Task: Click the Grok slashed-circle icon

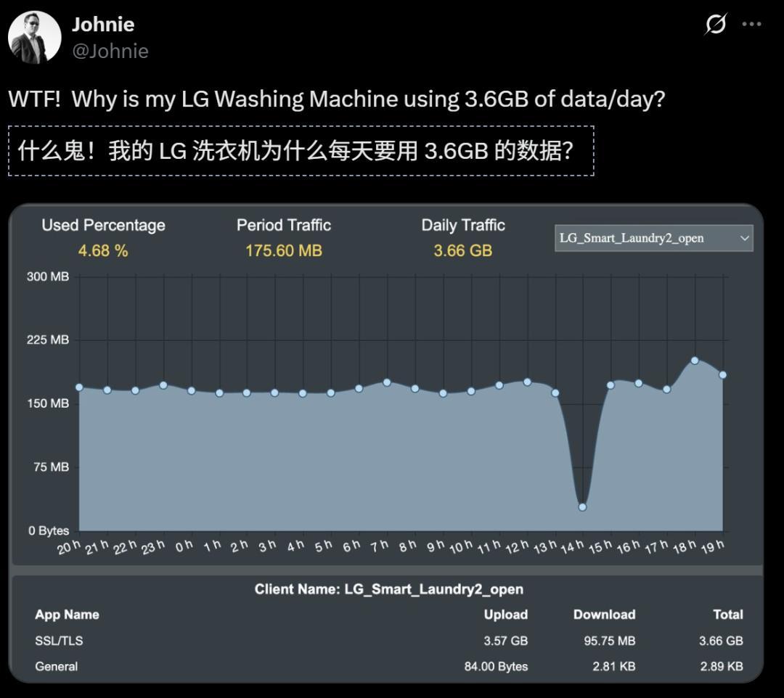Action: tap(715, 24)
